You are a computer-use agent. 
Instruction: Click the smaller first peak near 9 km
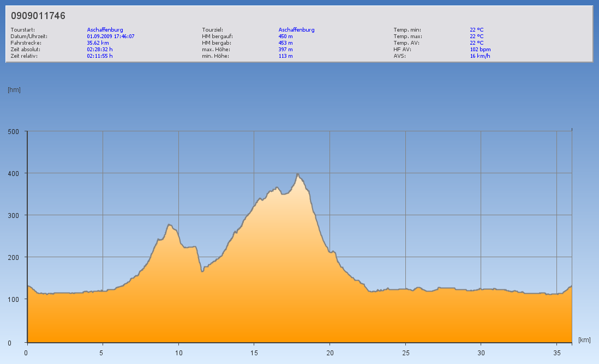pos(169,225)
